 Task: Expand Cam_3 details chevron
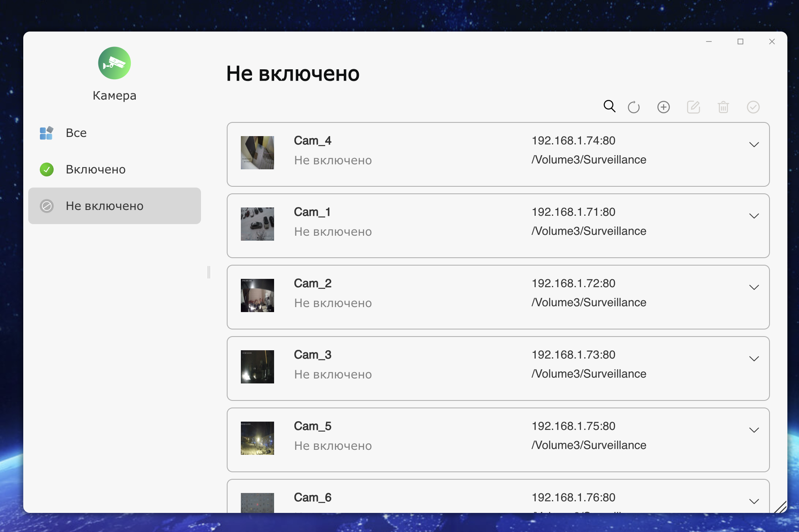[x=754, y=359]
